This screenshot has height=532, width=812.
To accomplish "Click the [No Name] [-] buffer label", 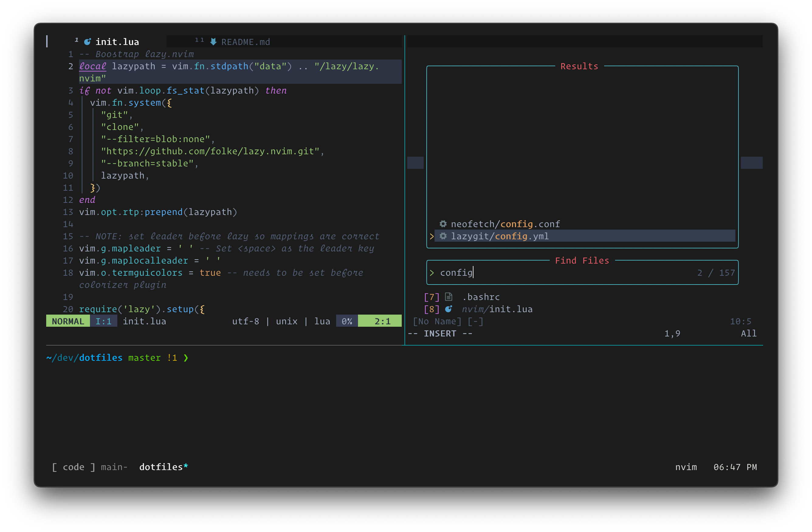I will click(448, 321).
